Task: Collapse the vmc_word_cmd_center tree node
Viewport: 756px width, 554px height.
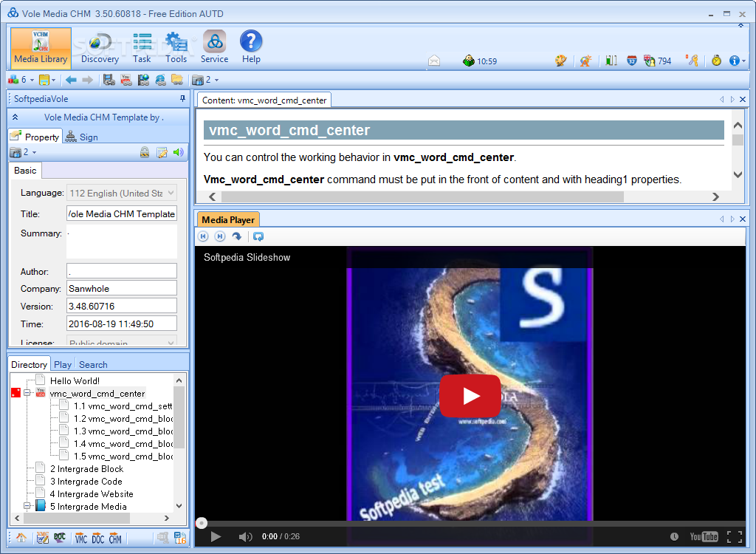Action: (x=27, y=393)
